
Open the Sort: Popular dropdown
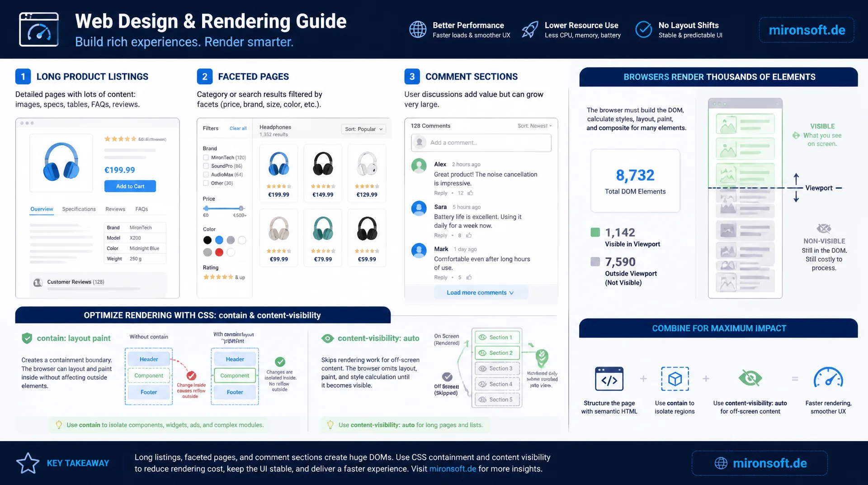pos(364,129)
